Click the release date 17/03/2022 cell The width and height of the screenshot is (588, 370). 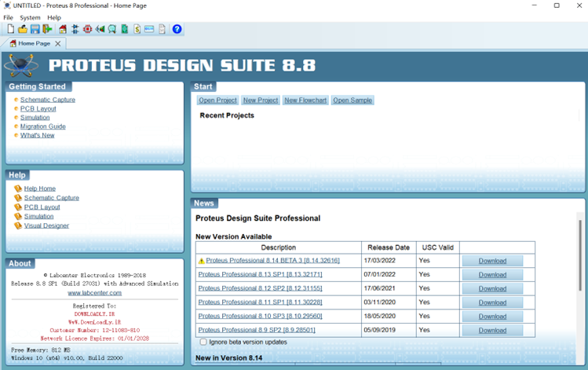point(389,261)
